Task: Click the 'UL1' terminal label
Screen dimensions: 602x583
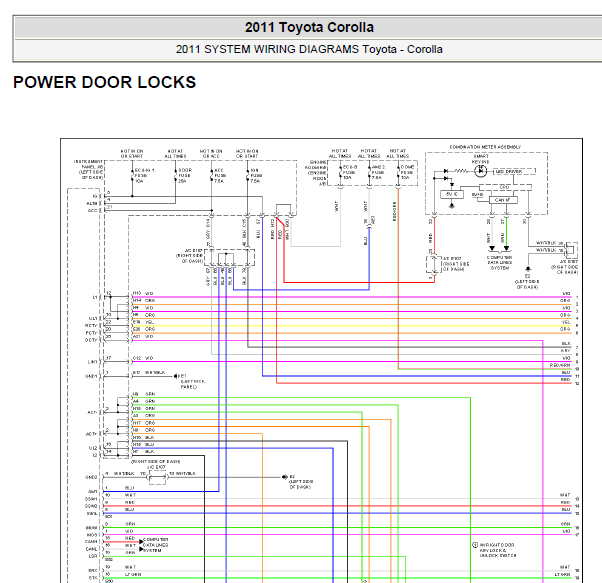Action: click(93, 319)
